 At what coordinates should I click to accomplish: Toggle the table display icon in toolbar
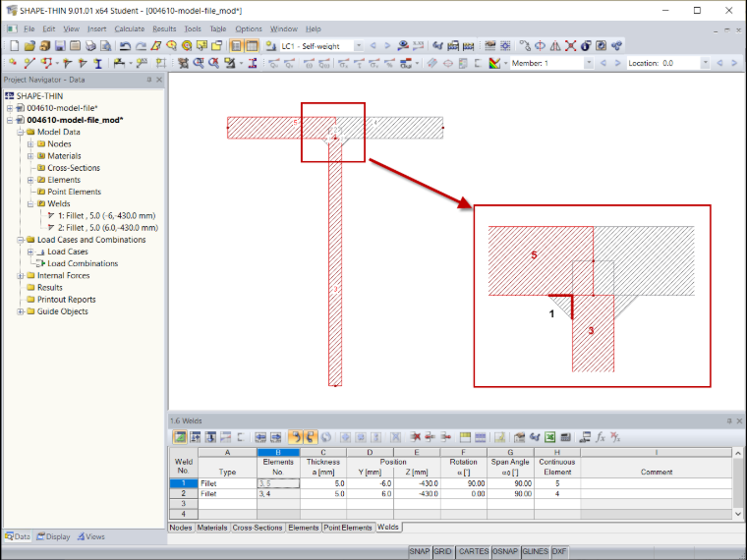click(x=252, y=46)
